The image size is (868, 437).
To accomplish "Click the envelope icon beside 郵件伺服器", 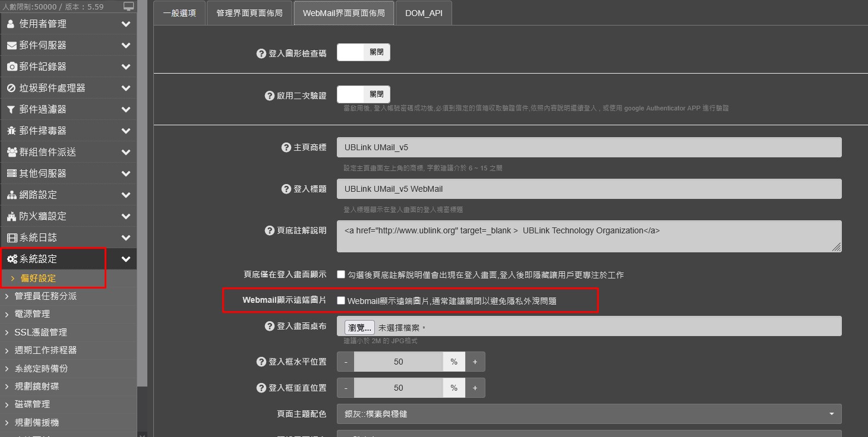I will (11, 45).
